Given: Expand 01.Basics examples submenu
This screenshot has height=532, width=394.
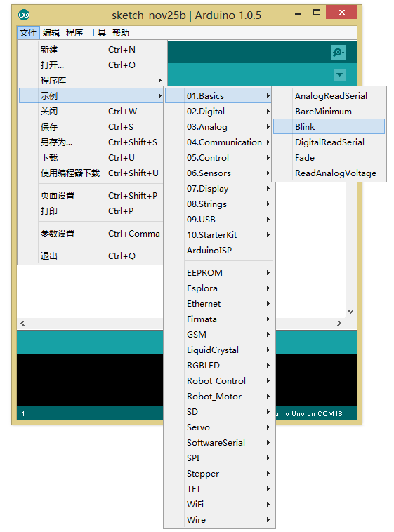Looking at the screenshot, I should 218,95.
